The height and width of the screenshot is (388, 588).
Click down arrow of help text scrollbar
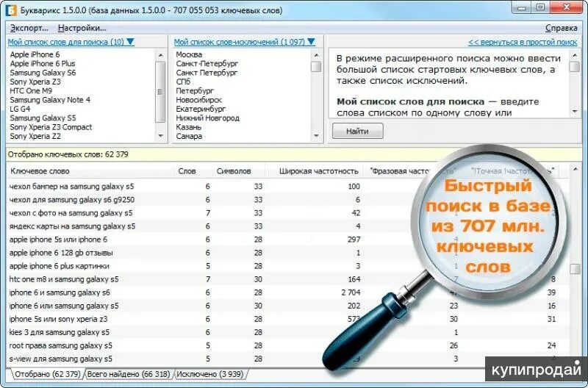(x=575, y=112)
